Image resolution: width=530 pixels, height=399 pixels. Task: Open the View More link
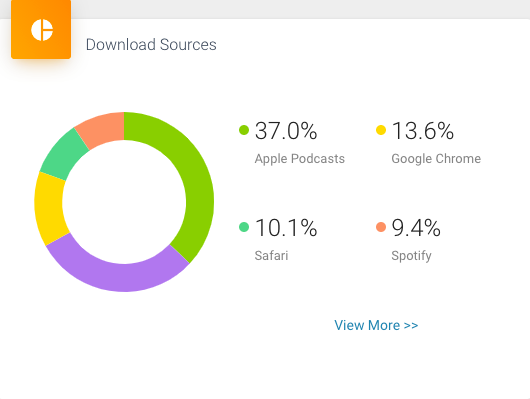point(376,325)
